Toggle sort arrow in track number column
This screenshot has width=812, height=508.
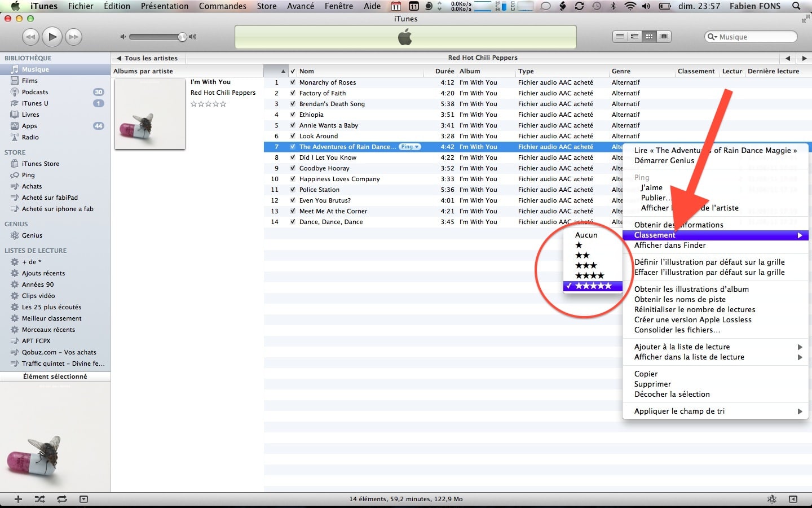[283, 71]
